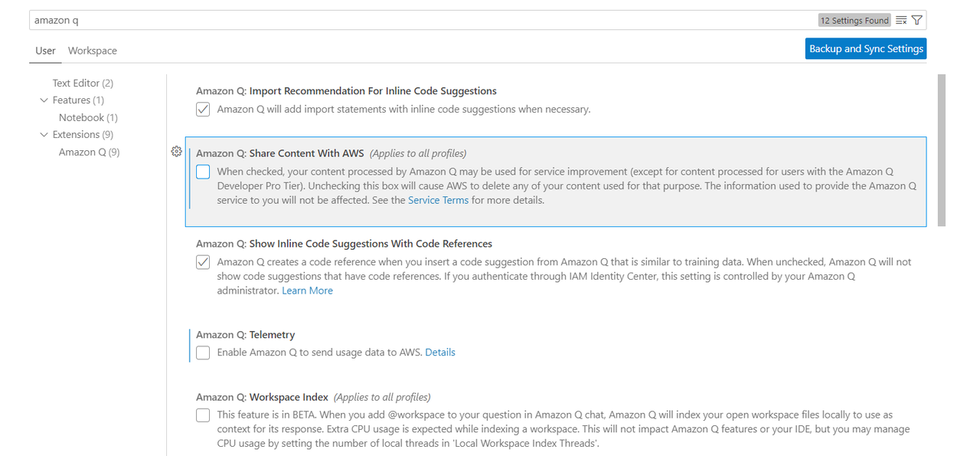Uncheck Import Recommendation For Inline Code Suggestions

pos(203,110)
